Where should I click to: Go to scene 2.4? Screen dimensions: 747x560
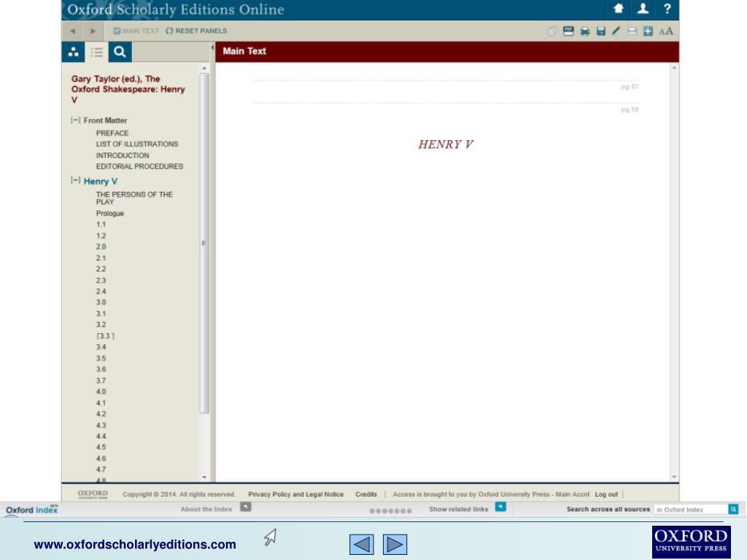click(101, 292)
